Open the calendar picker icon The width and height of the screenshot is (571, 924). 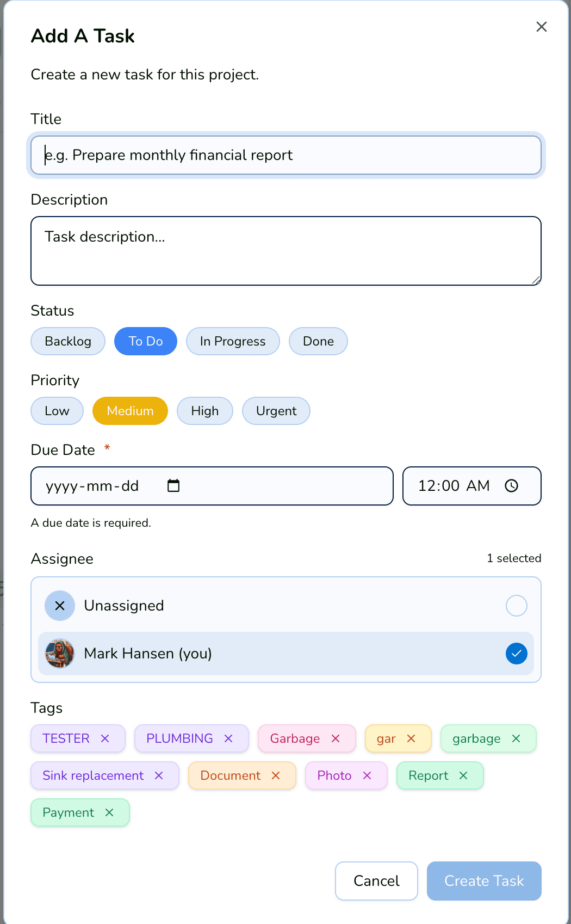click(173, 485)
